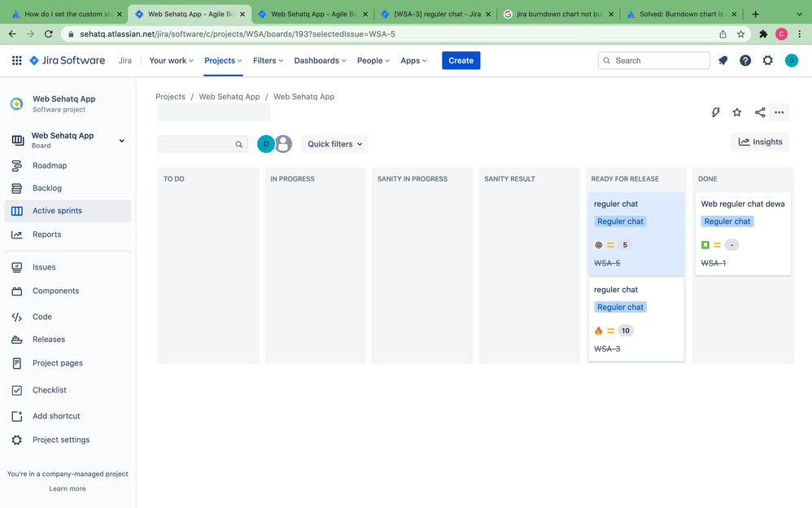Screen dimensions: 812x508
Task: Click the Create button
Action: [x=461, y=60]
